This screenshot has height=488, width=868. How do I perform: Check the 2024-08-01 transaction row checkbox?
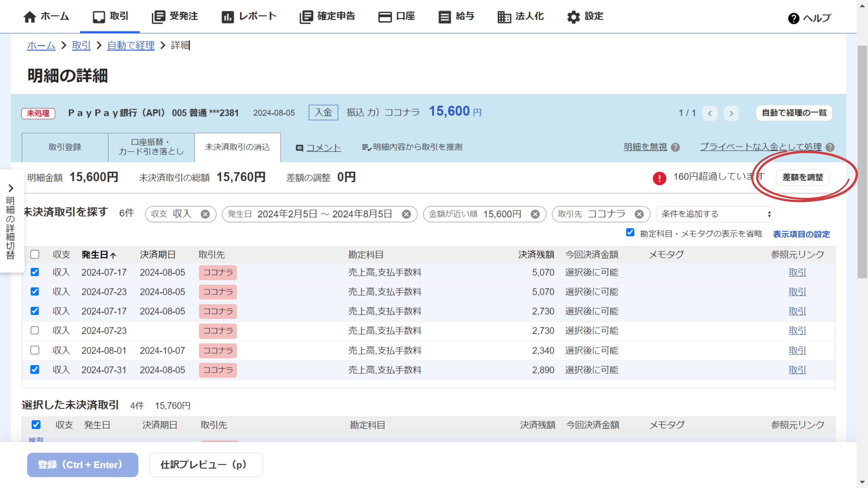[x=35, y=350]
